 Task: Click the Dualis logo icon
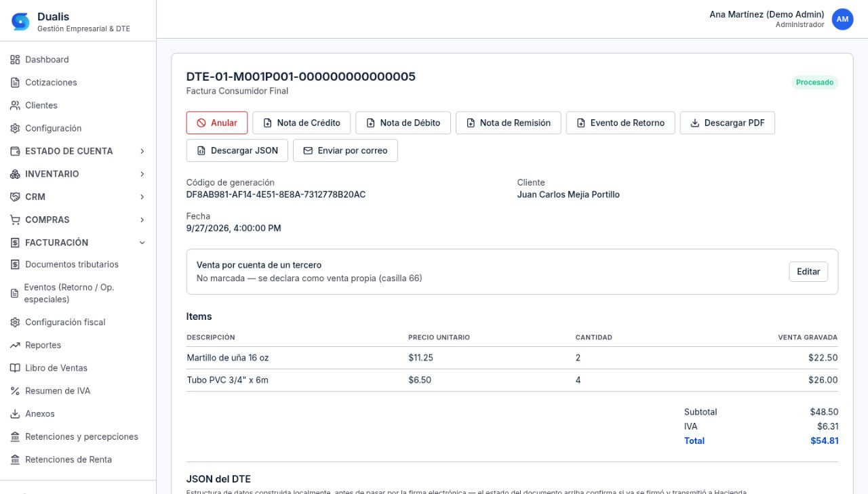[21, 22]
